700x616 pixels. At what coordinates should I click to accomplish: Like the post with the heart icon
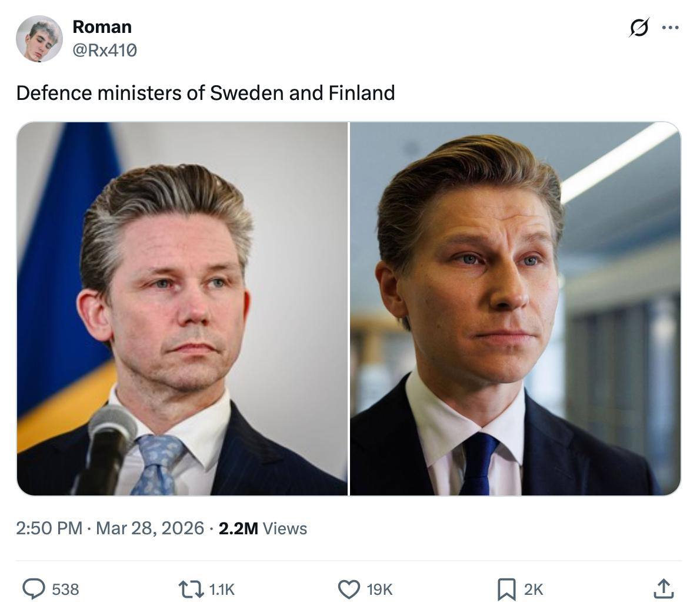coord(349,588)
